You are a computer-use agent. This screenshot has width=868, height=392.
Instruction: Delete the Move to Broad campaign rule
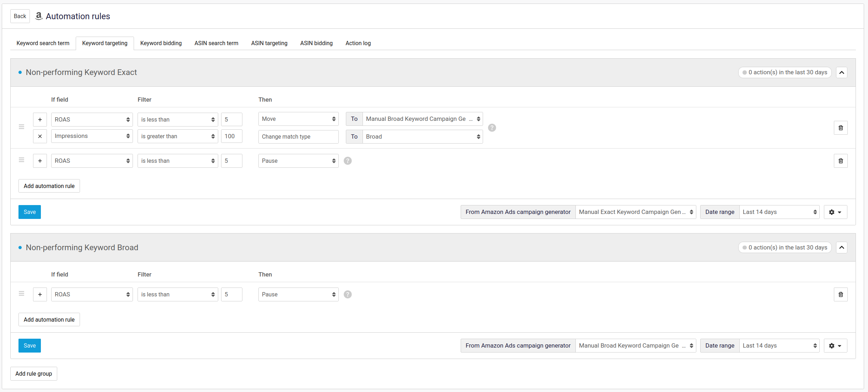pos(840,128)
